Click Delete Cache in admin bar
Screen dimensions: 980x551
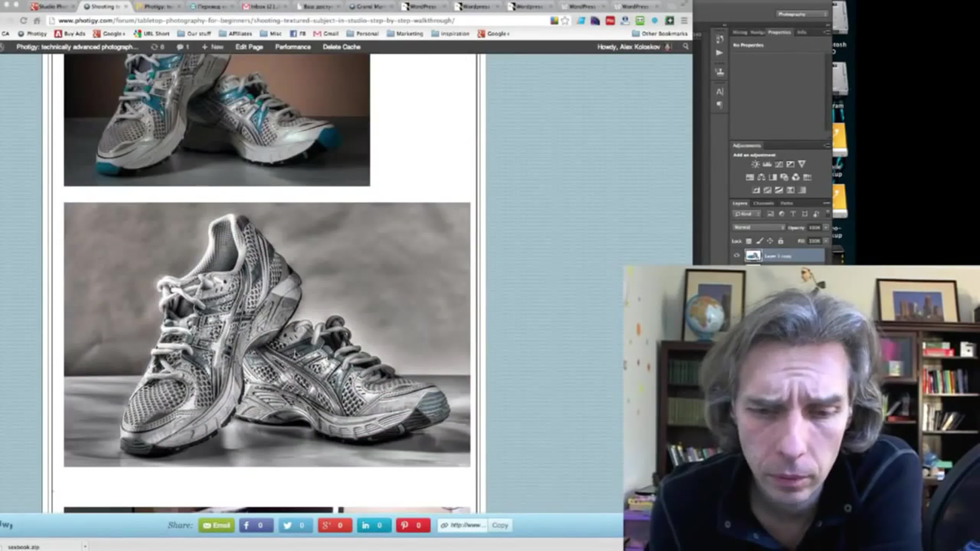341,47
